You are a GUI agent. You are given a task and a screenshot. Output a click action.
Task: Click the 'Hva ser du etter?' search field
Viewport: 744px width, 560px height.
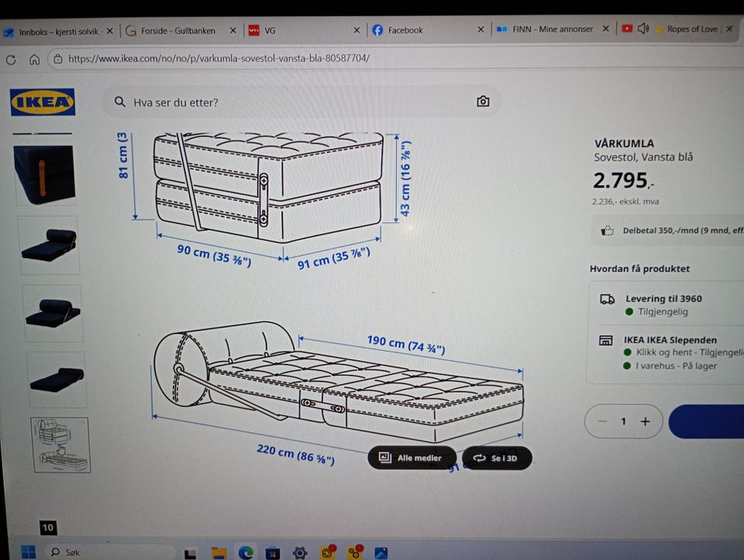point(301,101)
